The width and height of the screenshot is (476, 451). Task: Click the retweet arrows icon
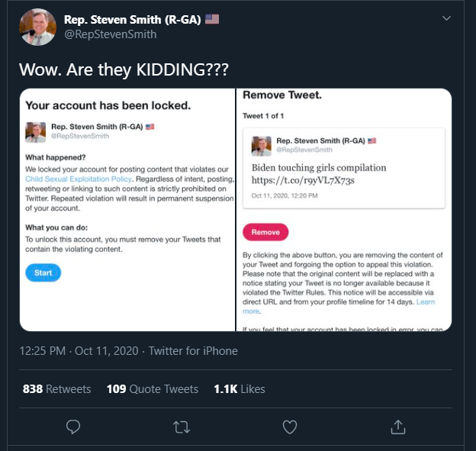(182, 426)
